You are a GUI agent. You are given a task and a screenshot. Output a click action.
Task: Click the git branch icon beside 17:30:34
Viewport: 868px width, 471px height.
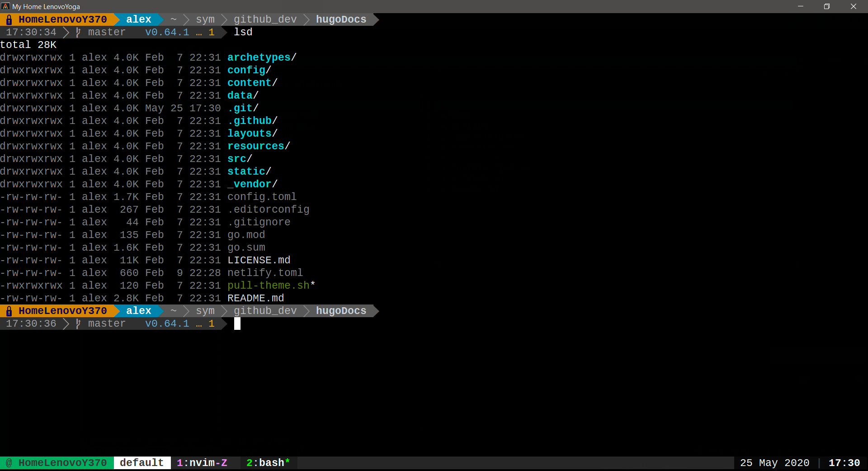(78, 32)
